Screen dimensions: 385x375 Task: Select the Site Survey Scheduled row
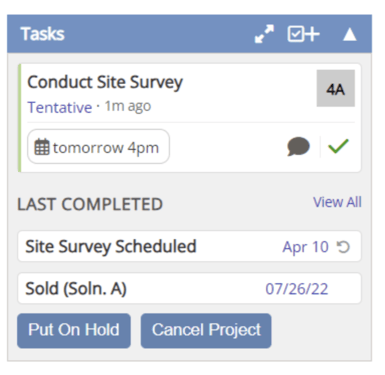[x=189, y=247]
